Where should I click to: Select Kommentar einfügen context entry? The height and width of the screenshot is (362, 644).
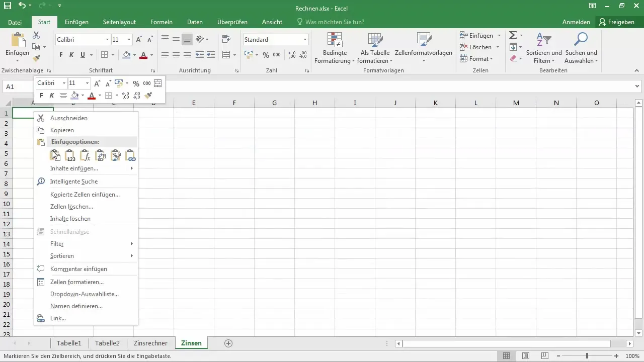coord(86,269)
